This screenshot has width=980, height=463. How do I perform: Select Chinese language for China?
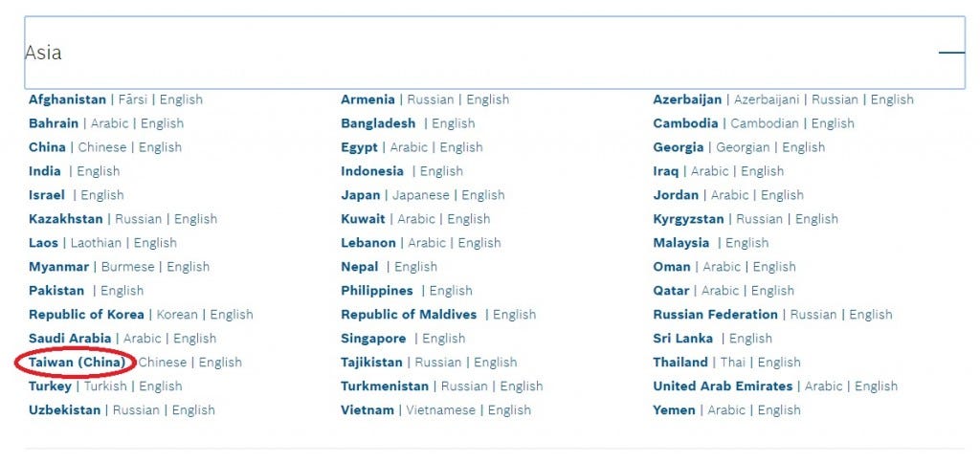click(x=101, y=147)
